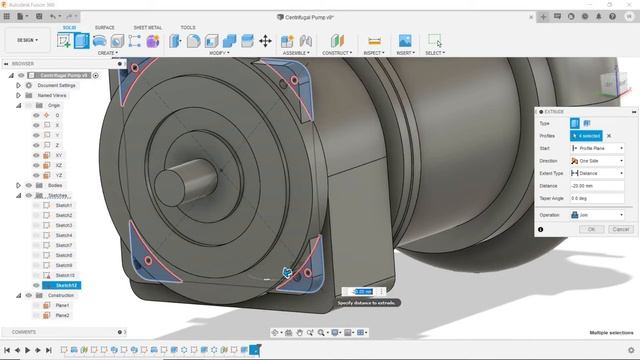
Task: Open the ASSEMBLE menu
Action: pos(296,53)
